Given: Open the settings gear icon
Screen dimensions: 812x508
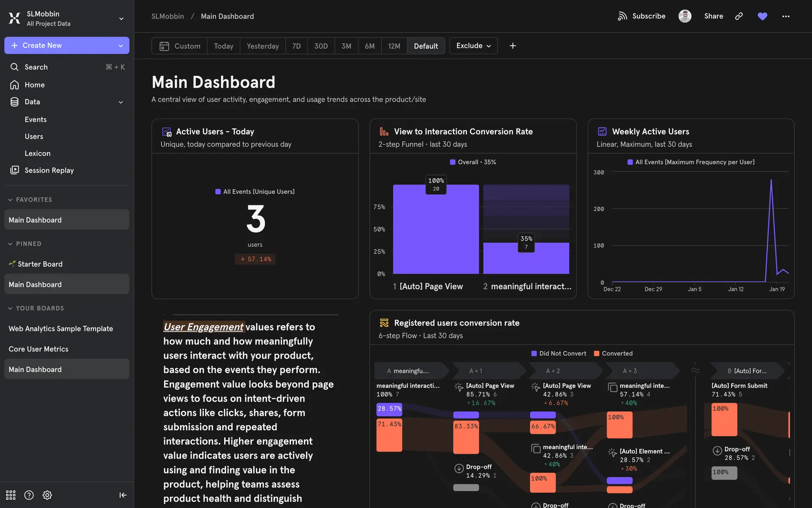Looking at the screenshot, I should point(47,495).
